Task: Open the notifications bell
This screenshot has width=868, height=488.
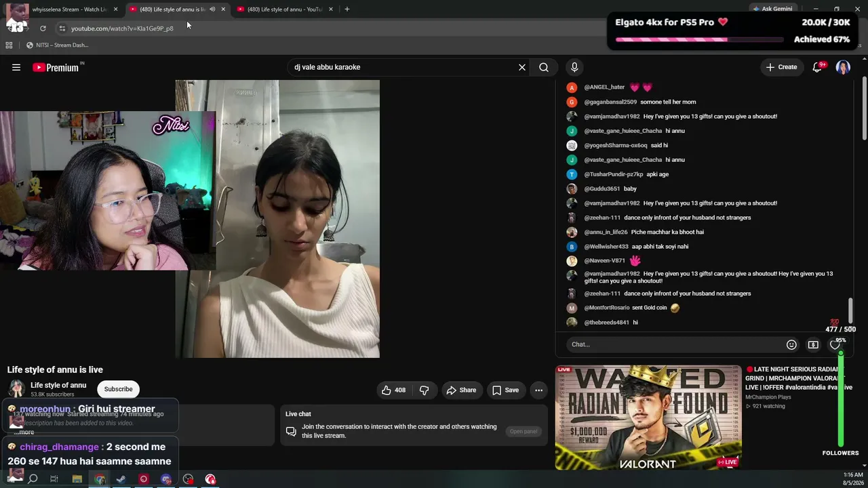Action: click(817, 67)
